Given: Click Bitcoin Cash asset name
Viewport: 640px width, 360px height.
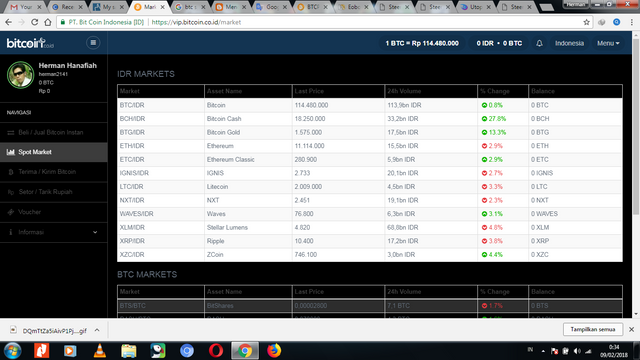Looking at the screenshot, I should (x=224, y=119).
